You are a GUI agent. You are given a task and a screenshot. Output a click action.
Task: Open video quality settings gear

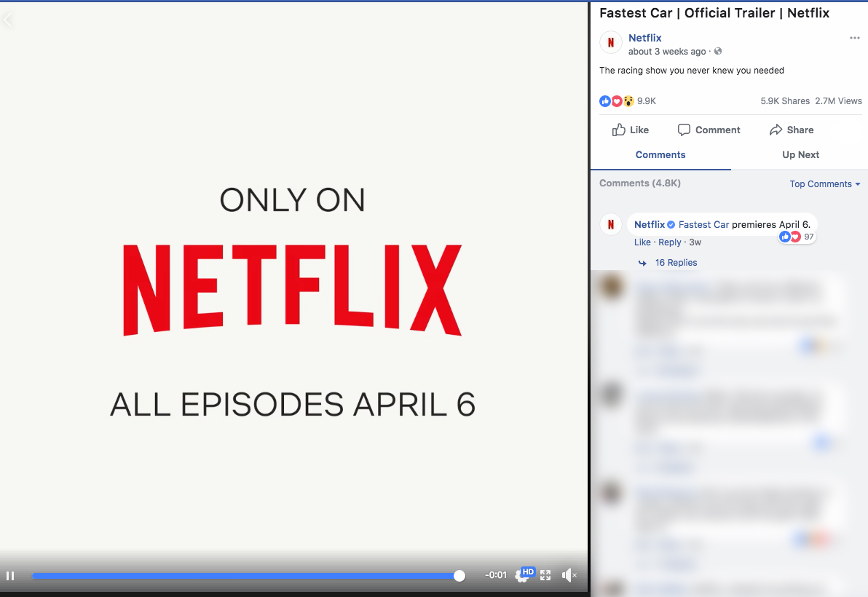(521, 576)
